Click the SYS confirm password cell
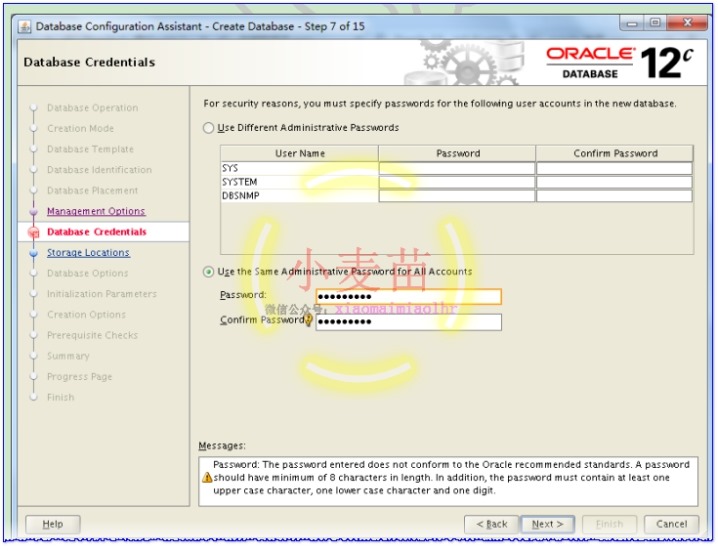Image resolution: width=718 pixels, height=551 pixels. coord(614,169)
